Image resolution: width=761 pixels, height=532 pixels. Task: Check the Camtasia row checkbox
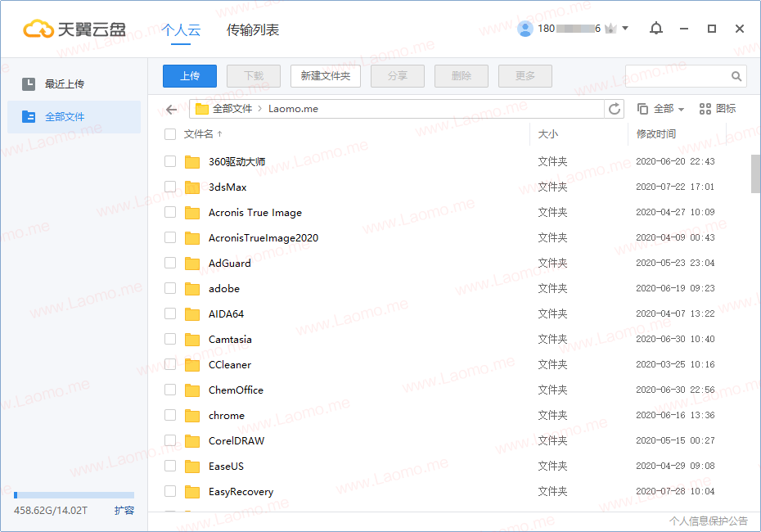(x=170, y=339)
